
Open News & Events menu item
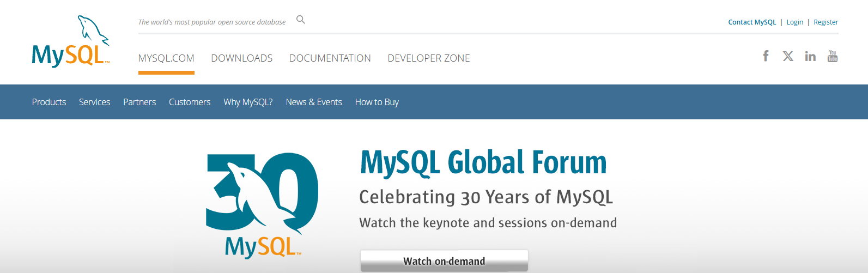(x=314, y=102)
